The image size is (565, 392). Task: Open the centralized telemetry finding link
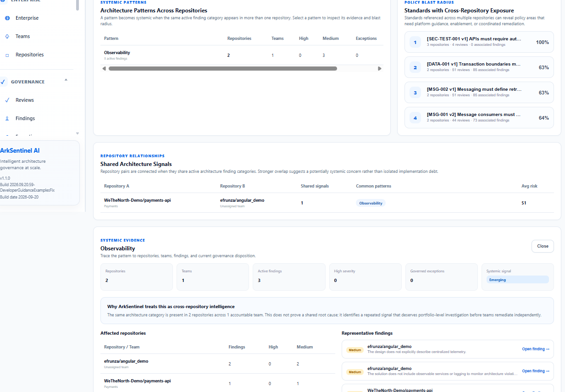click(x=536, y=349)
